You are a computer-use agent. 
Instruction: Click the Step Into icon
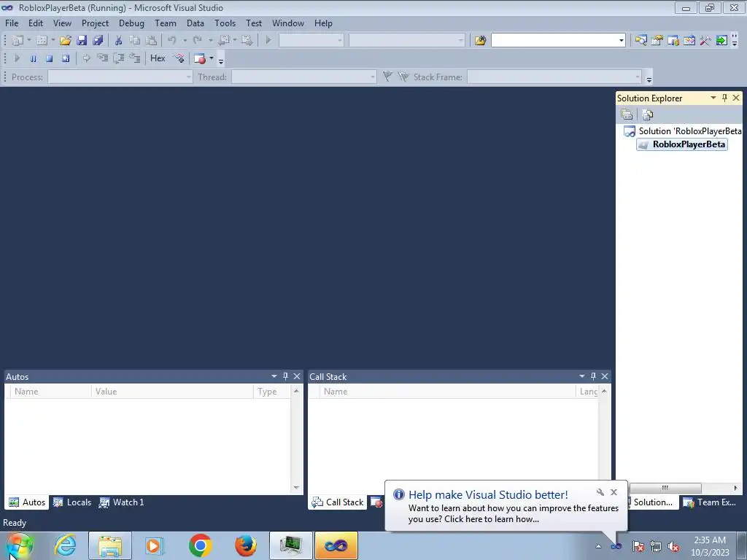point(102,58)
